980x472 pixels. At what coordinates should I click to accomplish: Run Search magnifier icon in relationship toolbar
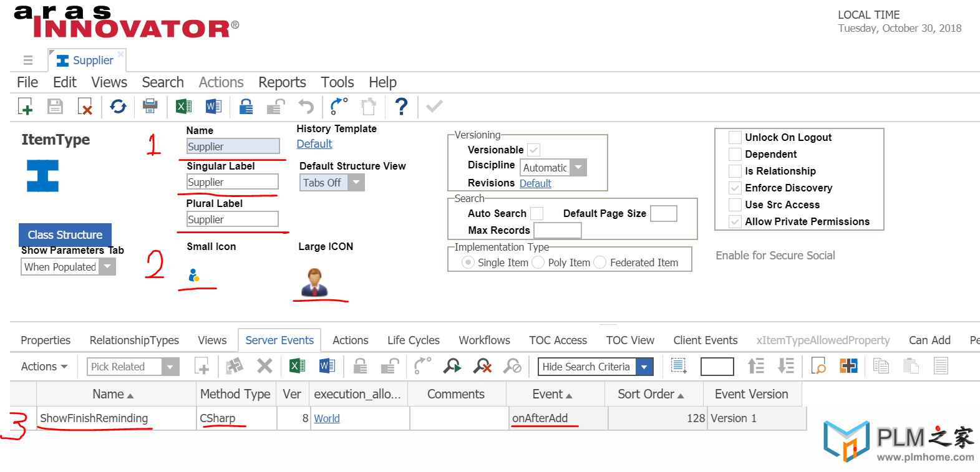pos(452,366)
